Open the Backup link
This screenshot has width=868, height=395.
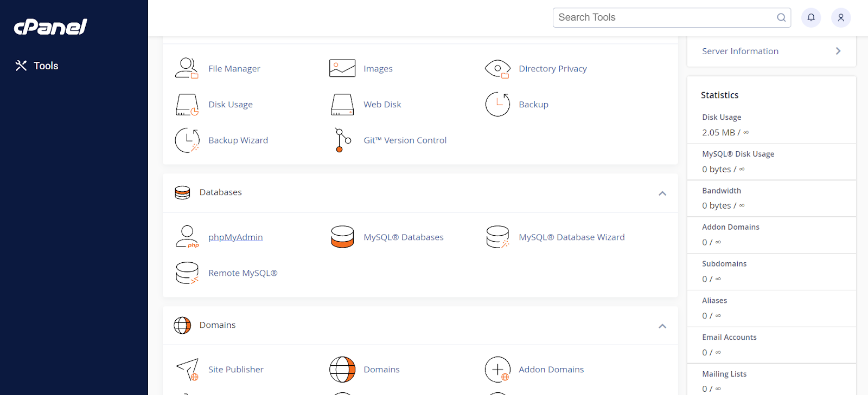tap(533, 105)
